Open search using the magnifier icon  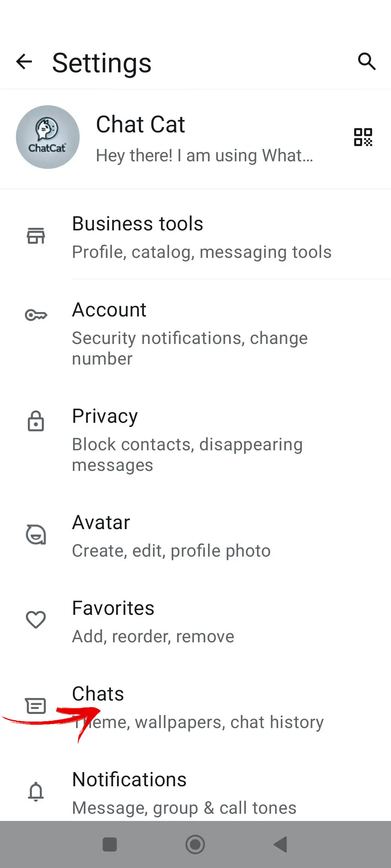click(366, 61)
